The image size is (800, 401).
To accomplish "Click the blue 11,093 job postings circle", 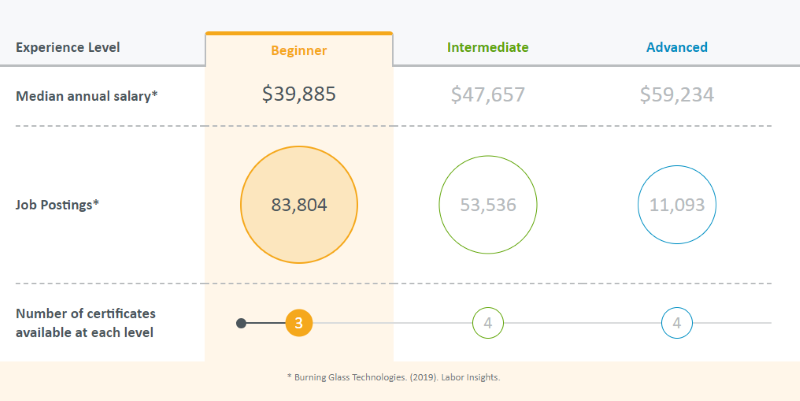I will pos(677,205).
